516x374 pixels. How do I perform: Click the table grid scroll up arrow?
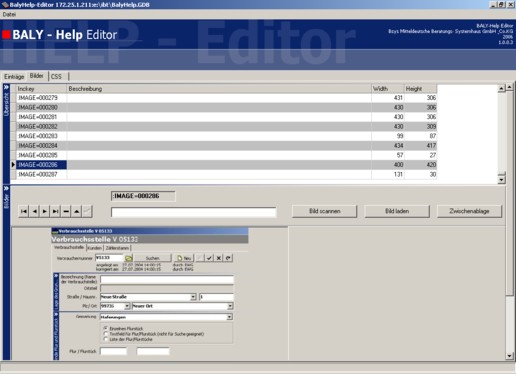[x=501, y=89]
